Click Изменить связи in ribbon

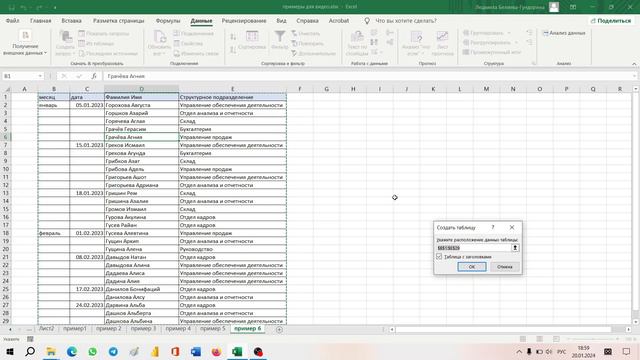pyautogui.click(x=196, y=53)
